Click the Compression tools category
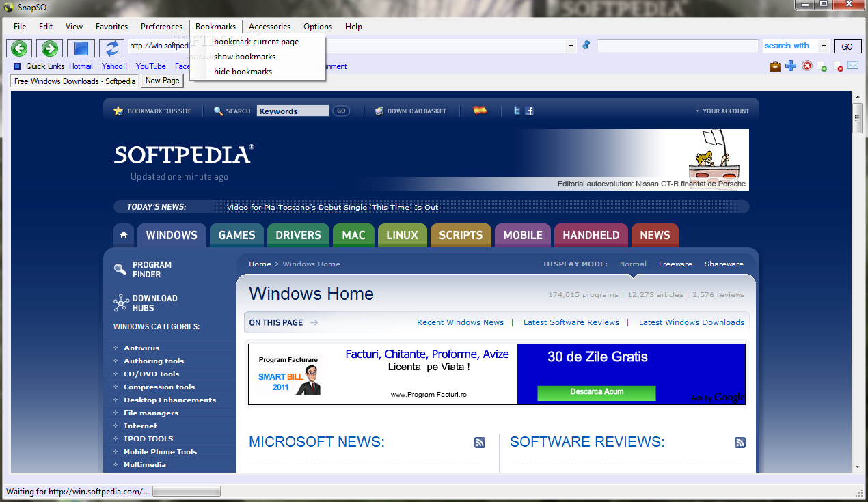The width and height of the screenshot is (868, 502). [159, 387]
